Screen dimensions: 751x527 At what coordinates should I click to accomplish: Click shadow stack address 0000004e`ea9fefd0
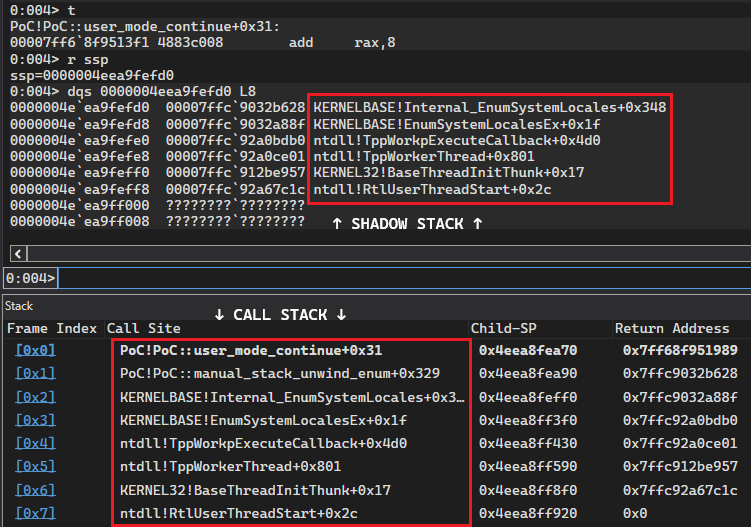pyautogui.click(x=80, y=107)
